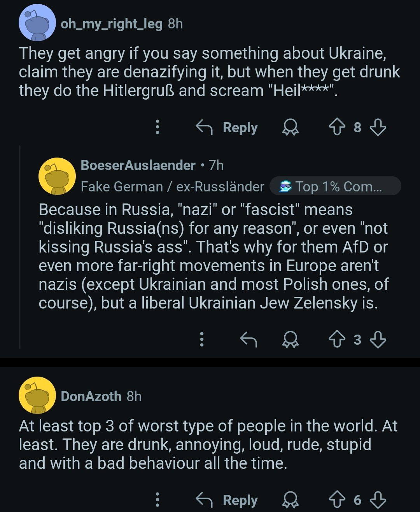The height and width of the screenshot is (512, 420).
Task: Tap the Top 1% Commenter badge
Action: (335, 186)
